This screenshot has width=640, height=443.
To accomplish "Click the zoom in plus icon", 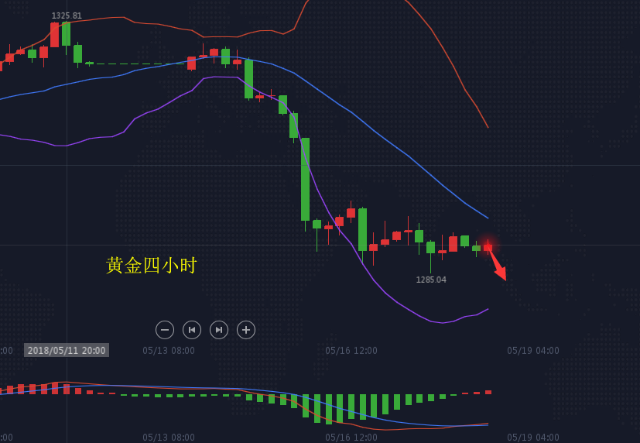I will pos(246,329).
